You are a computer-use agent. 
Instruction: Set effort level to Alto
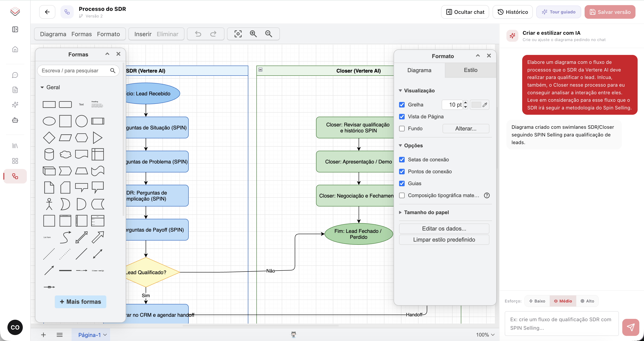587,301
